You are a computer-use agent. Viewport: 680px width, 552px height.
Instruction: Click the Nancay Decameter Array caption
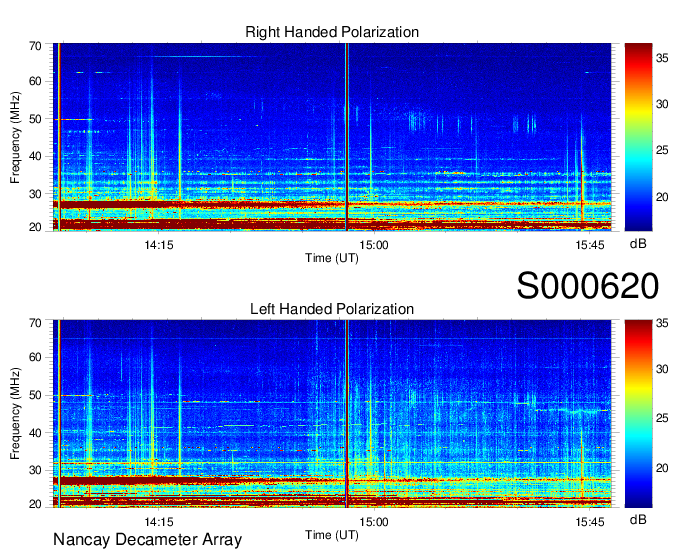tap(147, 540)
